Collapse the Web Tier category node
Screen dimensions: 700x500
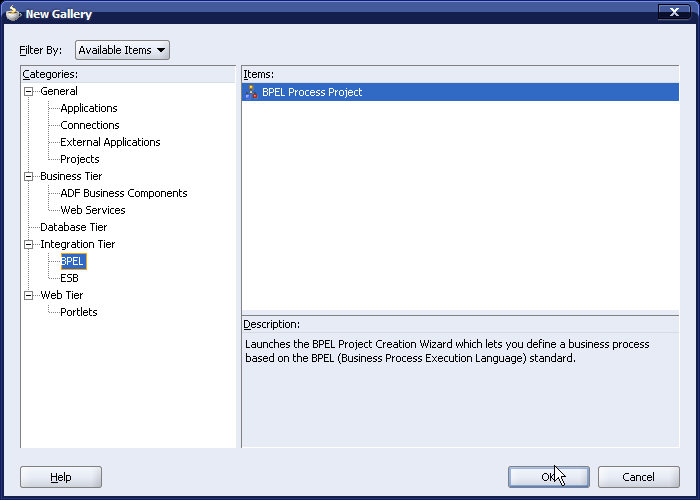point(29,295)
